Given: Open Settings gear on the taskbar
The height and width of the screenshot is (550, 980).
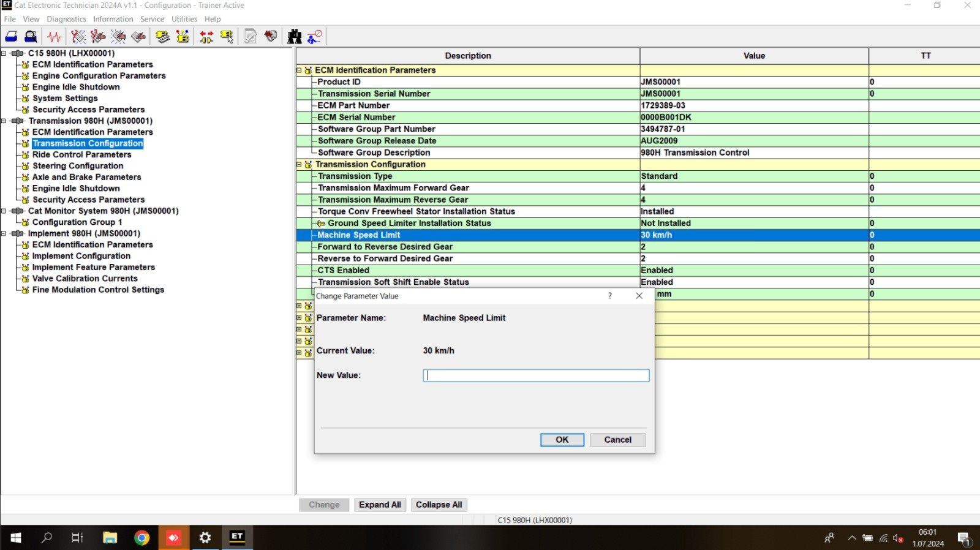Looking at the screenshot, I should pyautogui.click(x=205, y=538).
